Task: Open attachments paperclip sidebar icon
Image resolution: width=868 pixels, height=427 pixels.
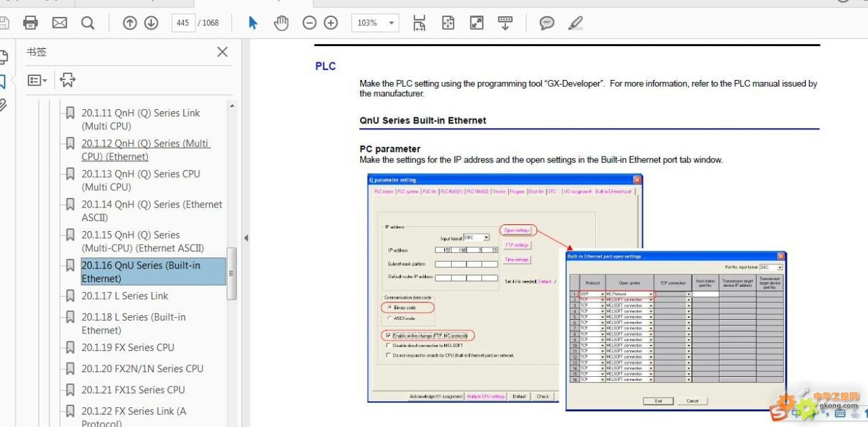Action: (x=3, y=105)
